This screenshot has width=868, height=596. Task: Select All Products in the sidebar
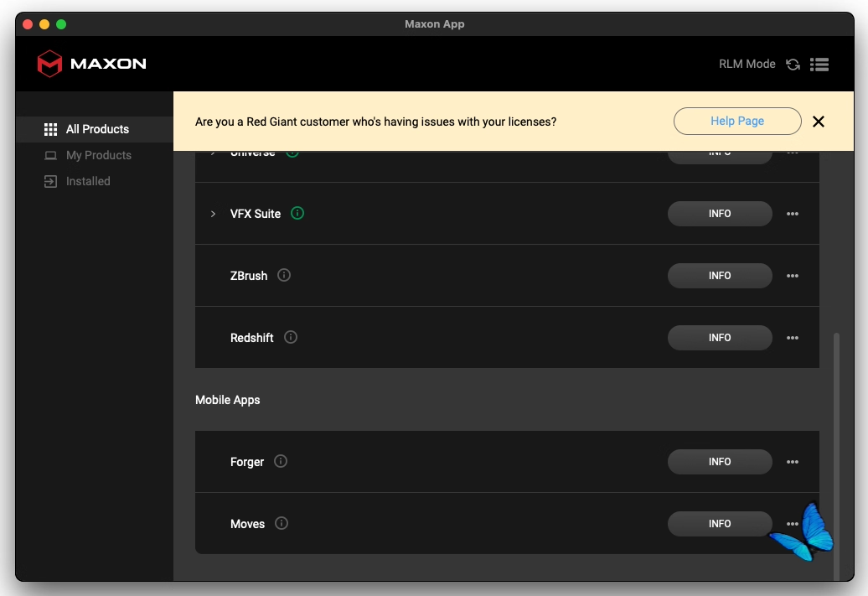97,129
